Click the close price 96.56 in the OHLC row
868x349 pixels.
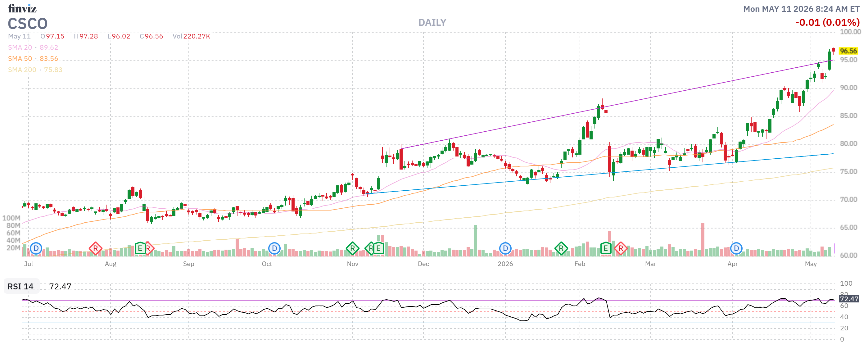154,36
